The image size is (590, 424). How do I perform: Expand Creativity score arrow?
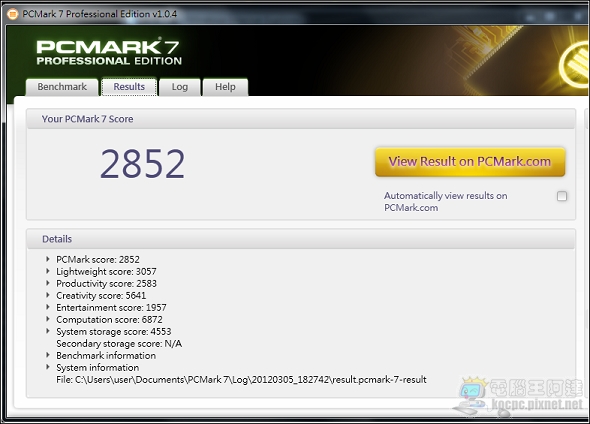(48, 295)
